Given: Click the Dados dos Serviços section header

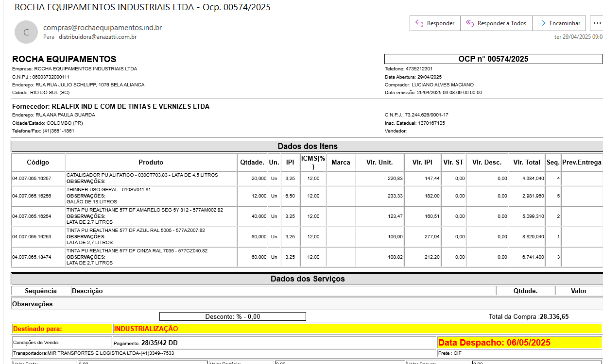Looking at the screenshot, I should (307, 279).
